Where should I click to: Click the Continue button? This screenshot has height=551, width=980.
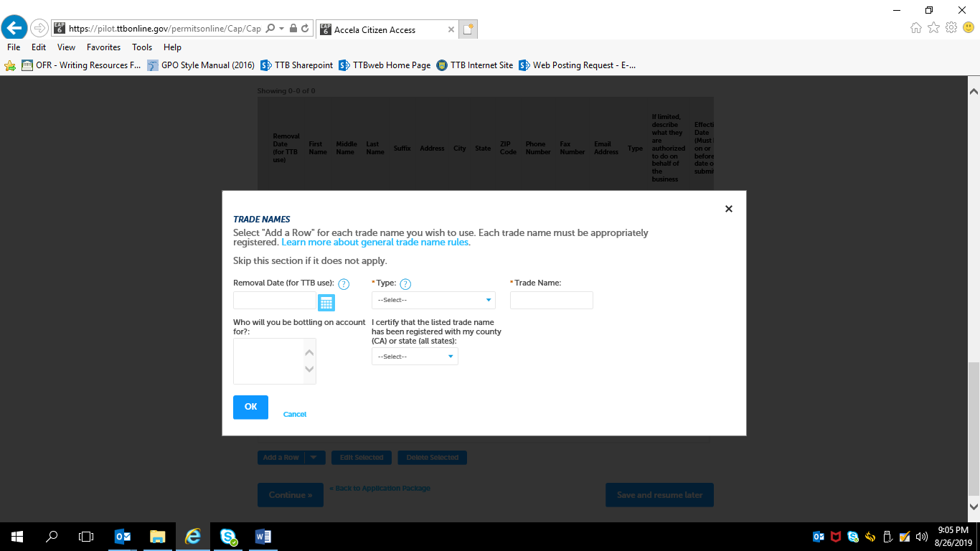pyautogui.click(x=291, y=495)
